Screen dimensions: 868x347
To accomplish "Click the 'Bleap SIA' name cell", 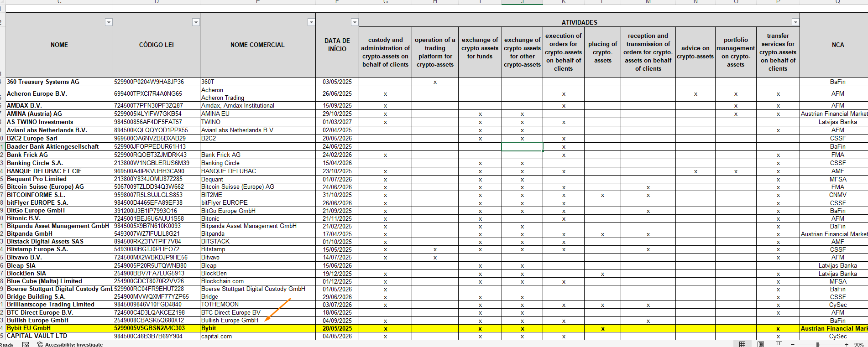I will [x=59, y=265].
